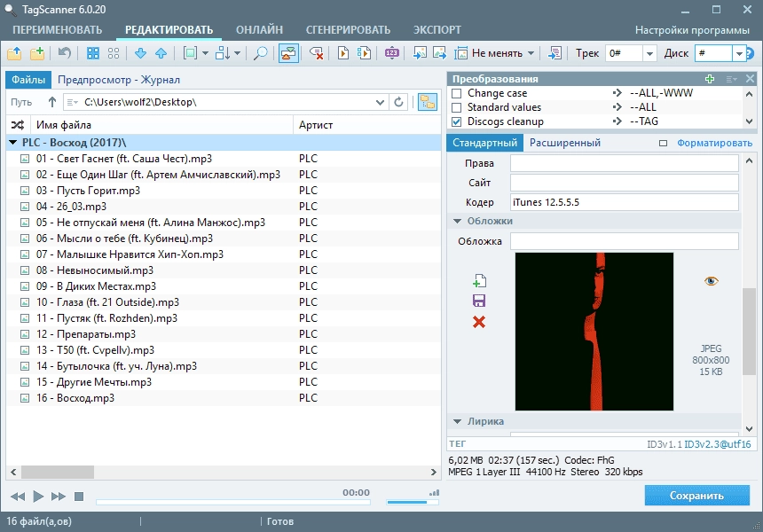Click the Сохранить button
This screenshot has height=532, width=763.
(696, 496)
